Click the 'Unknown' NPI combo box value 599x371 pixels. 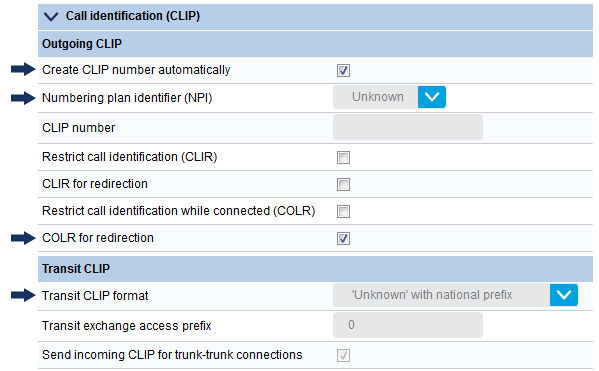point(377,97)
